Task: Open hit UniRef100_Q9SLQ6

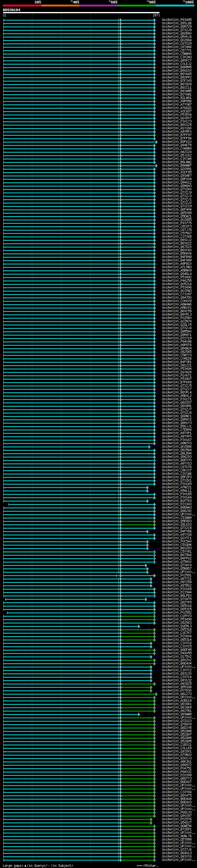Action: (177, 23)
